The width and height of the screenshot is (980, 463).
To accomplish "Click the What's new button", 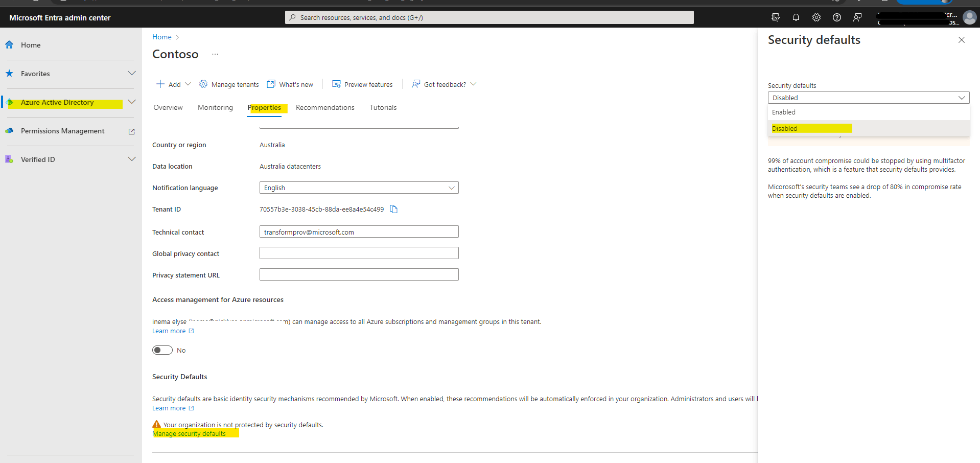I will coord(290,84).
